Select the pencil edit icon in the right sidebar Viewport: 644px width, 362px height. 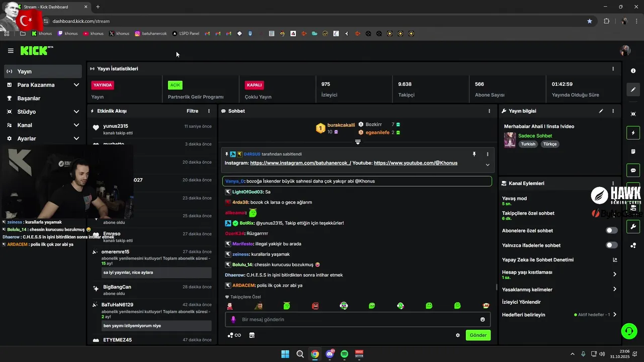tap(633, 89)
